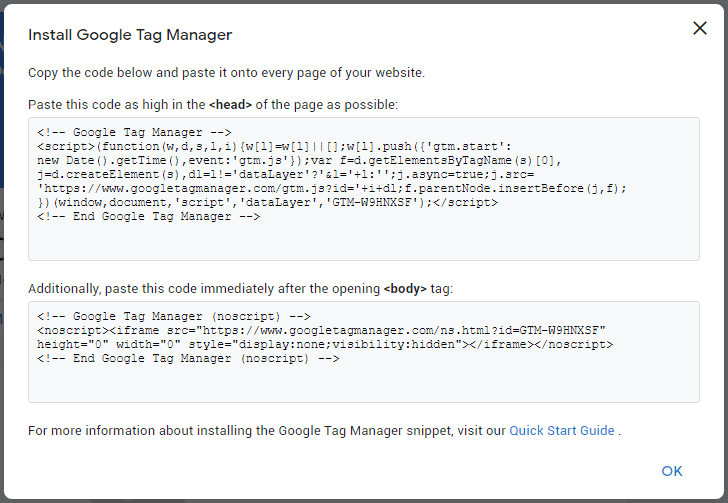Click the 'Copy the code below' instruction text
This screenshot has height=503, width=728.
pos(226,73)
